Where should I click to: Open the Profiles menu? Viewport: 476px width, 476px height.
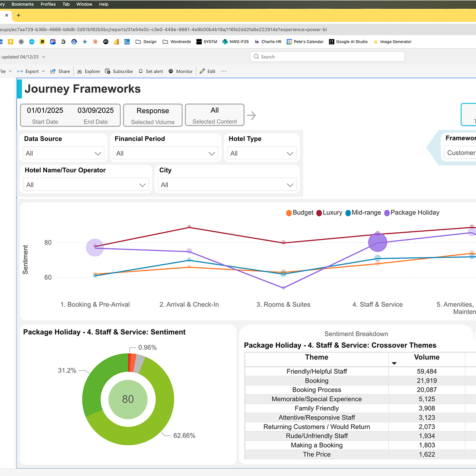tap(48, 4)
